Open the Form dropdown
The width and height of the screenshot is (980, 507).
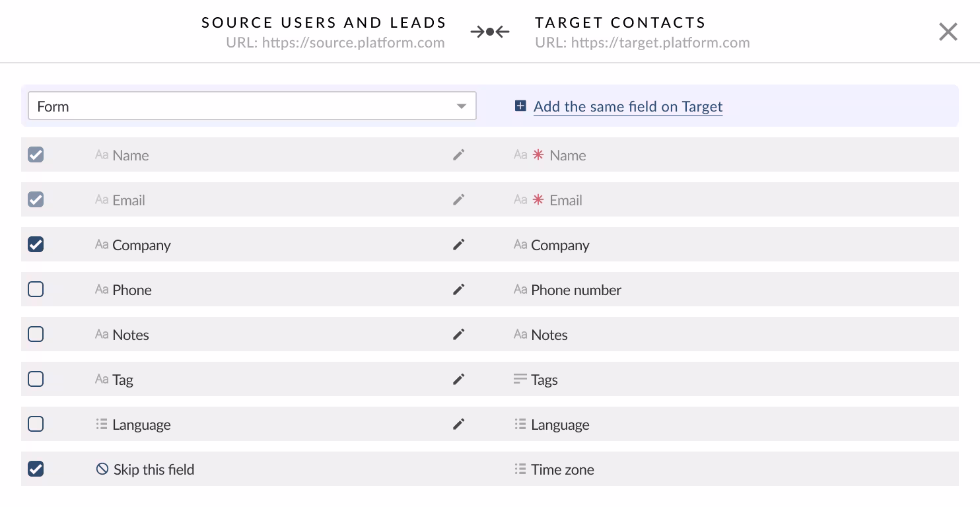[x=252, y=106]
